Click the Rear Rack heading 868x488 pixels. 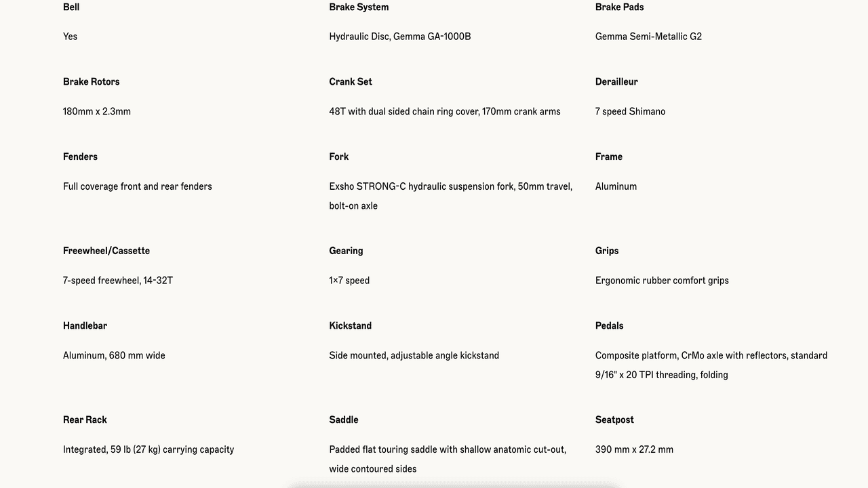click(x=85, y=420)
